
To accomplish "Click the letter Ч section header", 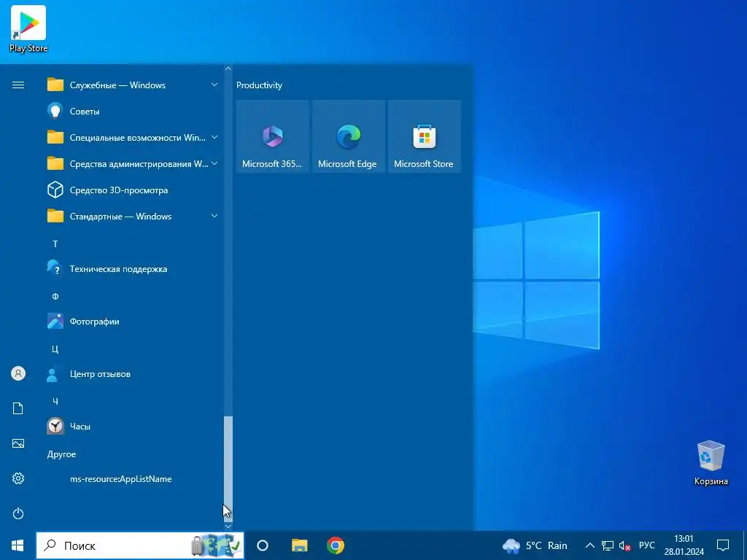I will [55, 402].
